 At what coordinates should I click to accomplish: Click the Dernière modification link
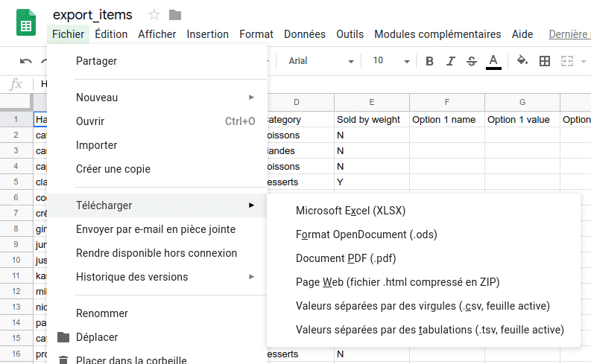[569, 34]
